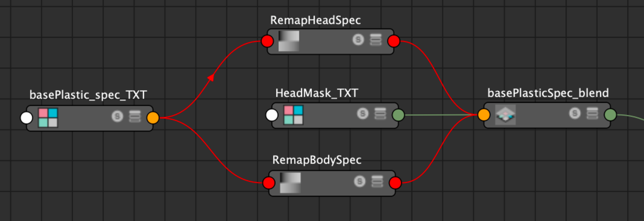Click green output port of HeadMask_TXT

point(398,115)
